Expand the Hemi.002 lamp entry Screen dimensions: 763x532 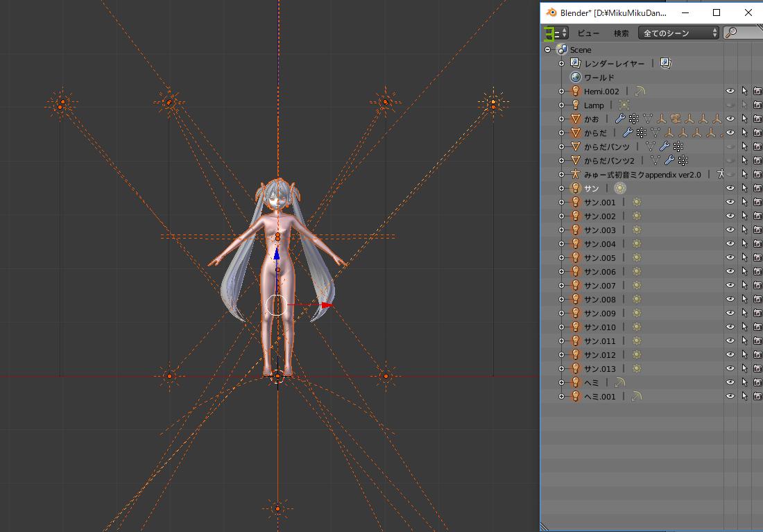pos(562,91)
